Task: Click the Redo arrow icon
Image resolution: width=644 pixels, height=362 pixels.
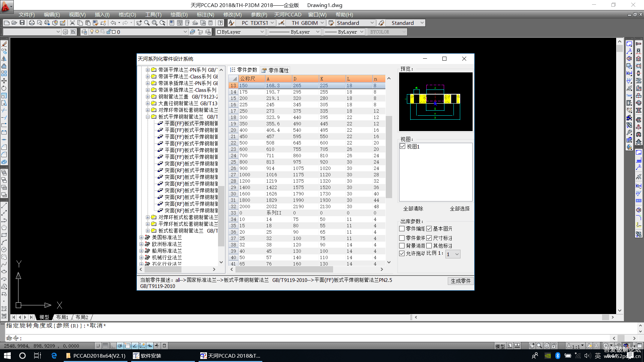Action: (x=125, y=23)
